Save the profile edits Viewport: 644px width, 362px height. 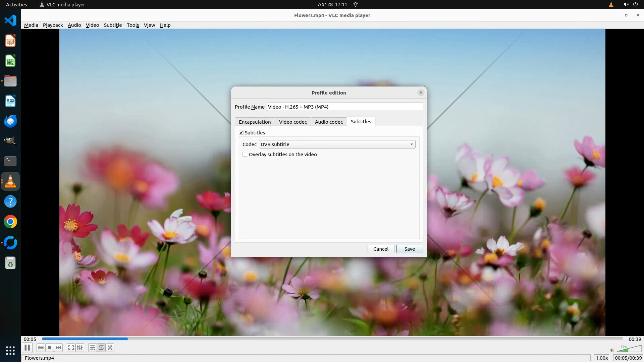(x=410, y=249)
